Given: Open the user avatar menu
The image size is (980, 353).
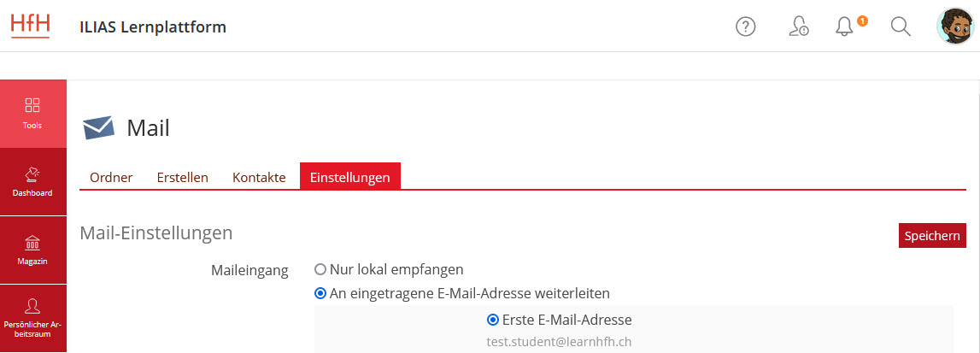Looking at the screenshot, I should [x=954, y=26].
